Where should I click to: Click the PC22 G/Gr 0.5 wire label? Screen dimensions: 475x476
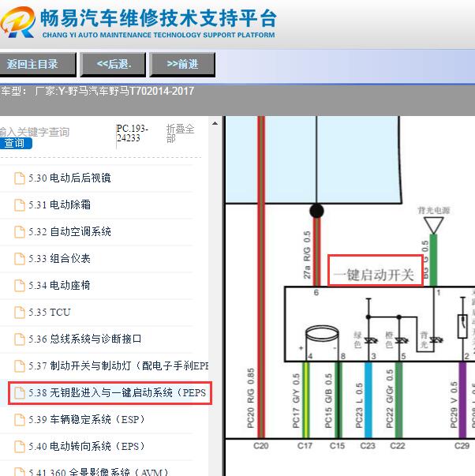[390, 399]
